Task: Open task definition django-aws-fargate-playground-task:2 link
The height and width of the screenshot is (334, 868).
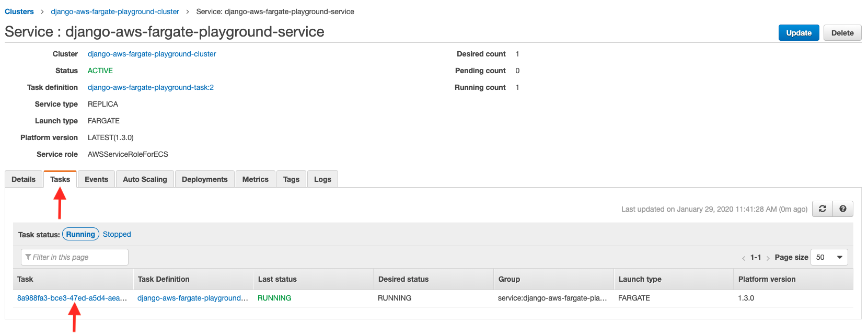Action: [x=151, y=87]
